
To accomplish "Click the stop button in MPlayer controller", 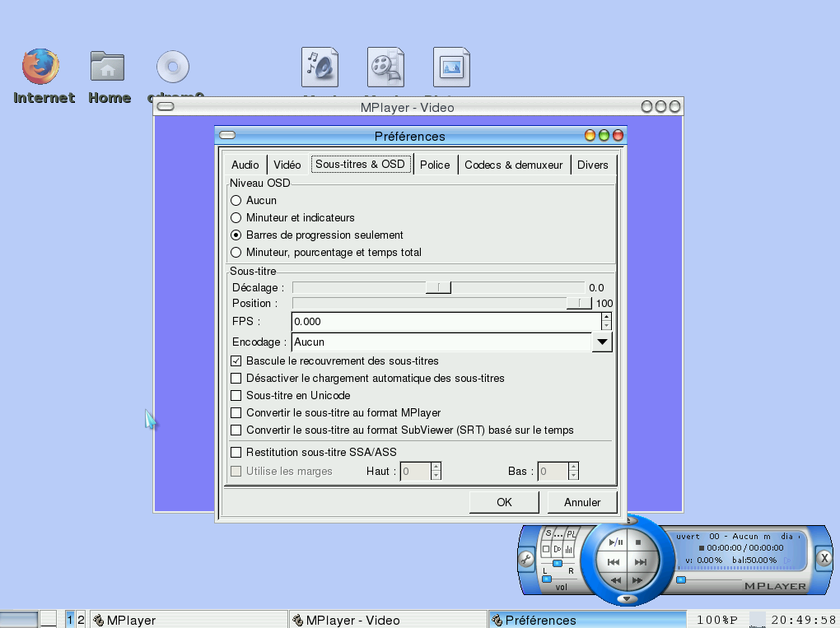I will (638, 542).
